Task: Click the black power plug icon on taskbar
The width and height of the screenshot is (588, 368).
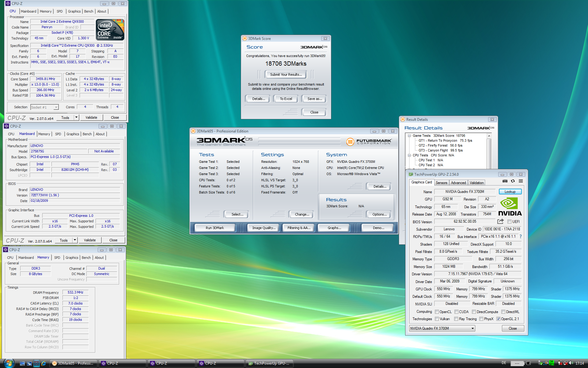Action: [x=528, y=363]
